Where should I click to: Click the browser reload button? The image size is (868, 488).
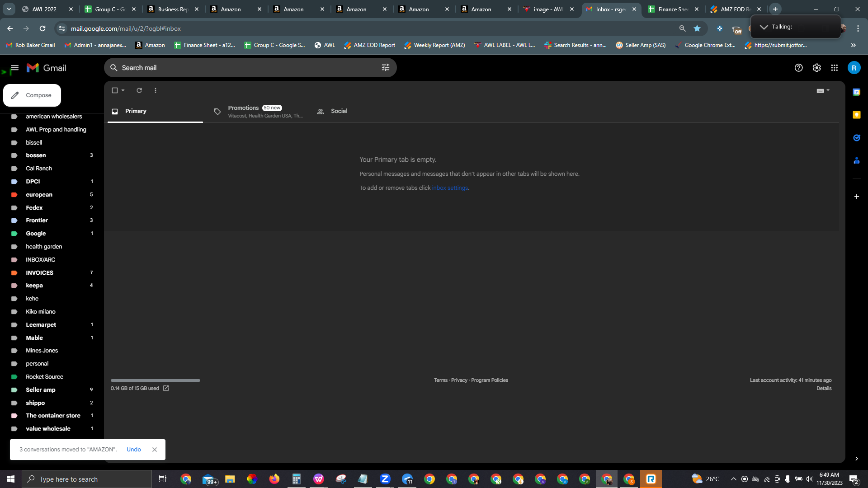[42, 28]
